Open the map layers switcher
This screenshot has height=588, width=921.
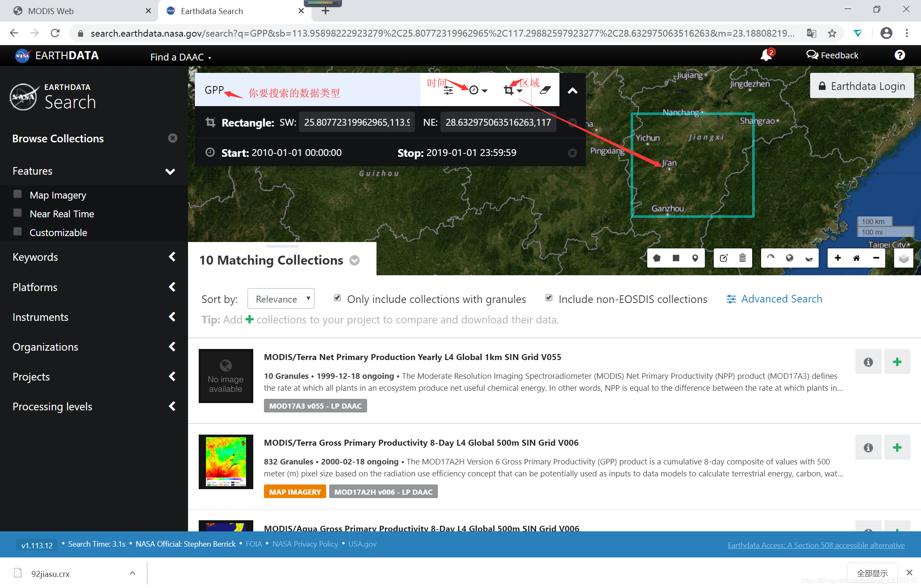904,259
